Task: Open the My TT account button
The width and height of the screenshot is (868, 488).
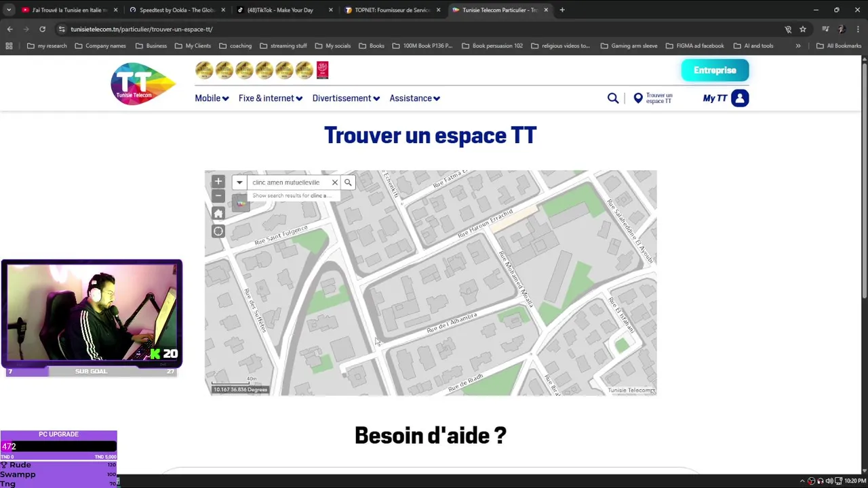Action: (726, 98)
